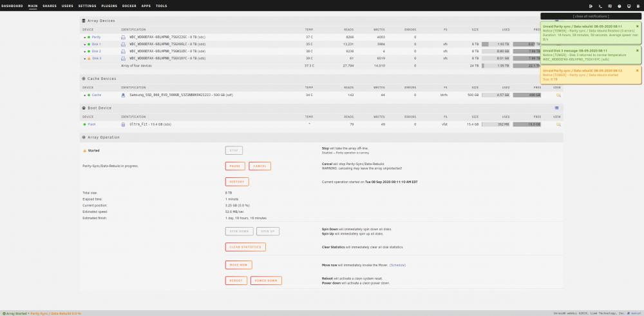Open the Disk 1 device link
The width and height of the screenshot is (644, 316).
coord(97,44)
